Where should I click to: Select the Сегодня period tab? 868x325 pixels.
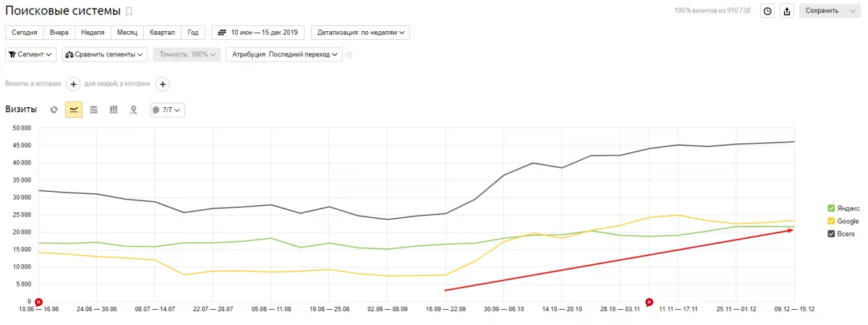[x=25, y=33]
